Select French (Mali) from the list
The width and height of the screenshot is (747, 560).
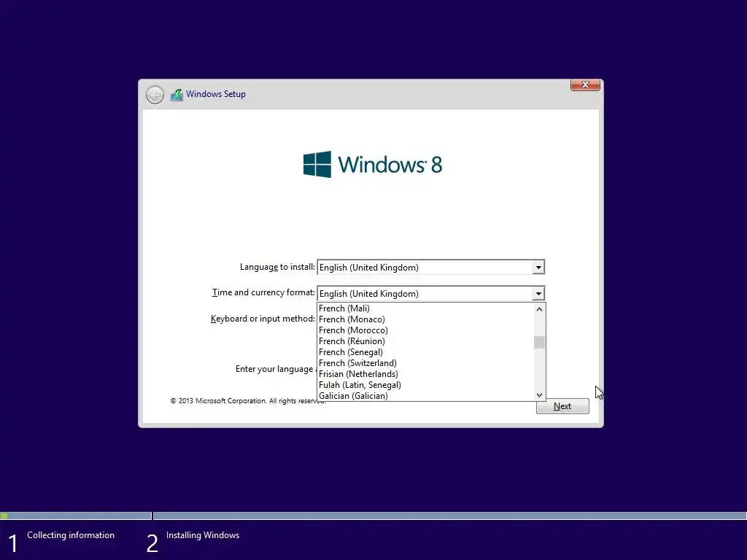425,308
